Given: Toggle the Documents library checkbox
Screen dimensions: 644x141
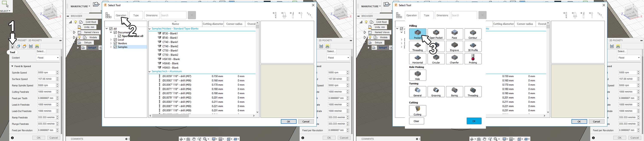Looking at the screenshot, I should click(x=115, y=32).
